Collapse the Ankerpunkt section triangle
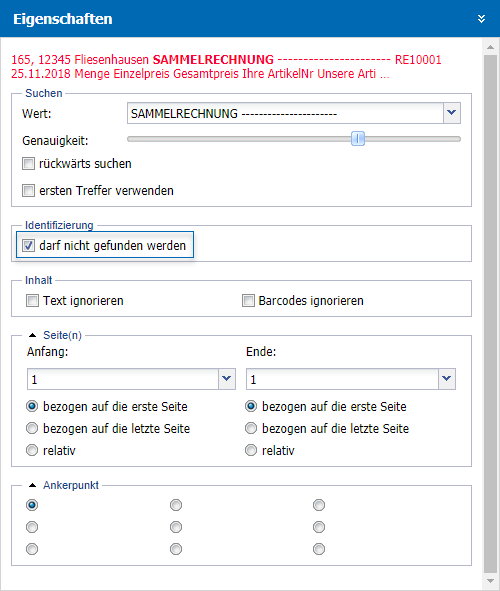 tap(33, 485)
